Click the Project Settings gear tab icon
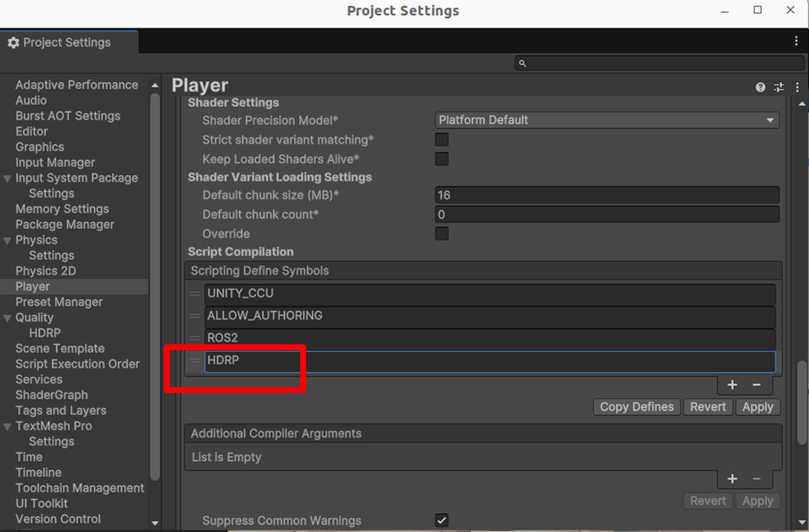This screenshot has width=809, height=532. 13,43
